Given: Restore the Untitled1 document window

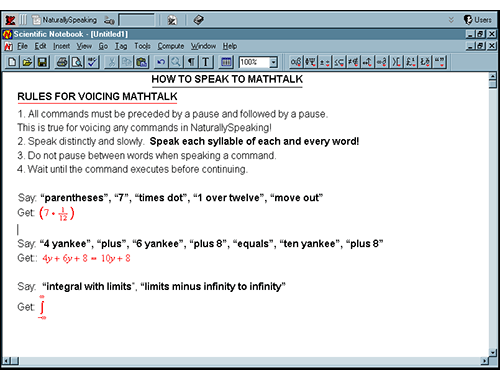Looking at the screenshot, I should point(480,46).
